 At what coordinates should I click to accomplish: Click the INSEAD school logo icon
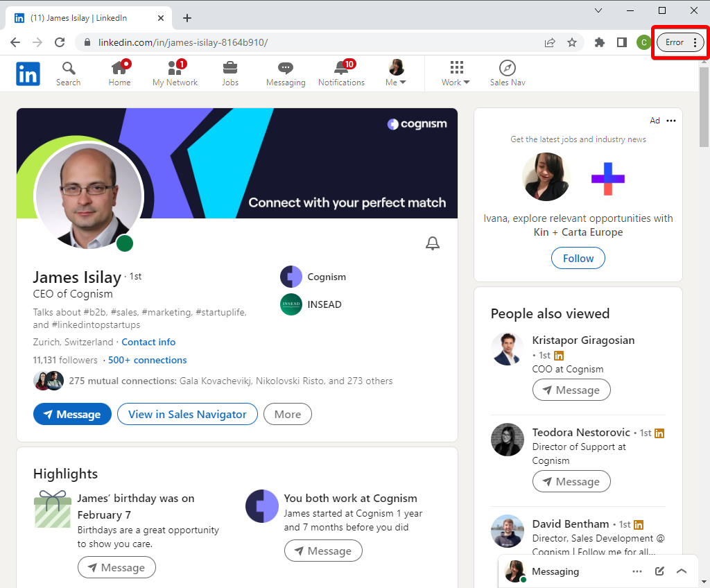coord(291,304)
